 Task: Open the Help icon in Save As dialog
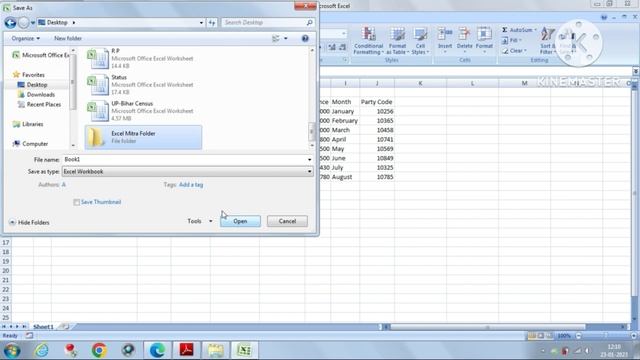(x=305, y=38)
